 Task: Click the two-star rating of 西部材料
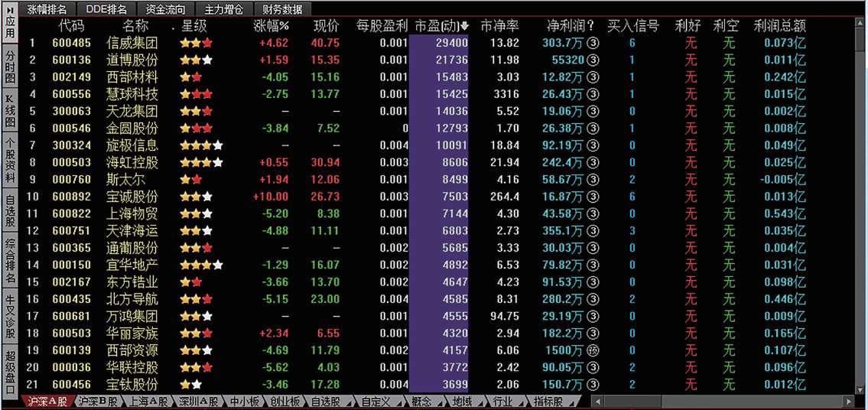[x=191, y=77]
